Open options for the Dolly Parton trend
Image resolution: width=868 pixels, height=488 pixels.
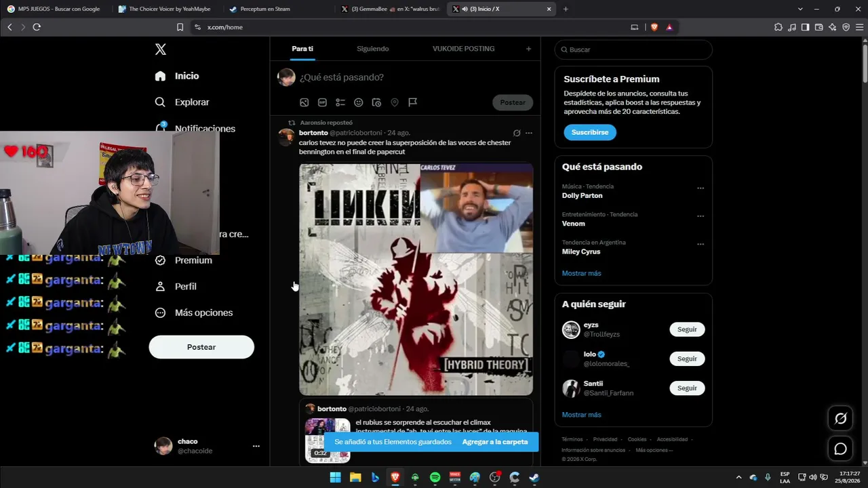[x=701, y=188]
